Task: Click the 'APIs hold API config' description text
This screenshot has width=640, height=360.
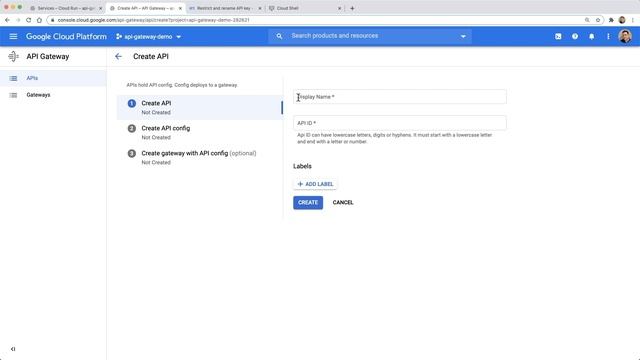Action: point(182,85)
